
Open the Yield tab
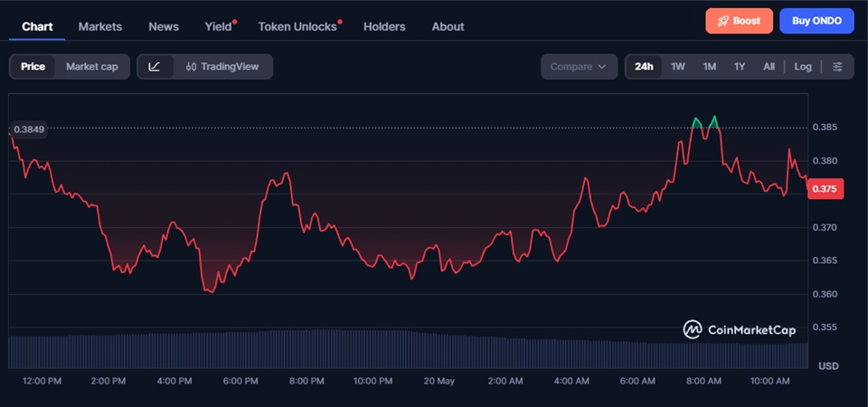219,26
